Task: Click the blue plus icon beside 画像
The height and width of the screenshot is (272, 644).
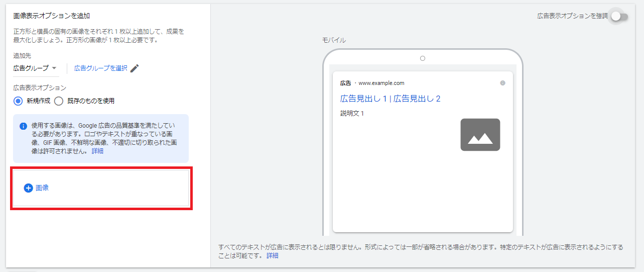Action: pos(29,188)
